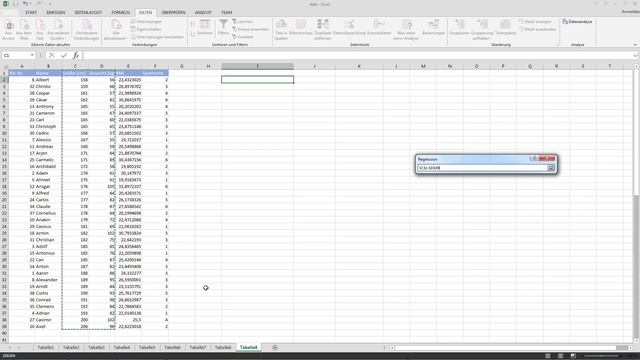This screenshot has height=360, width=640.
Task: Click the range field in Regression dialog
Action: [x=482, y=168]
